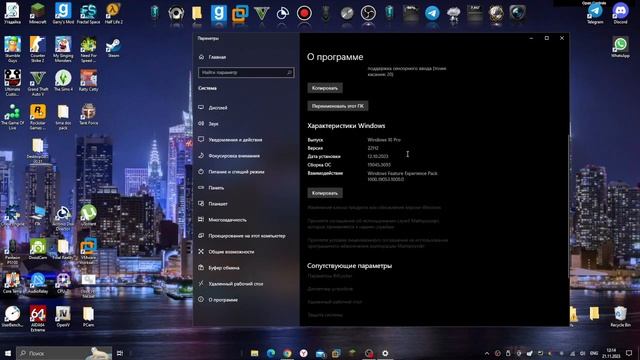
Task: Click the red record icon in the dock
Action: (304, 13)
